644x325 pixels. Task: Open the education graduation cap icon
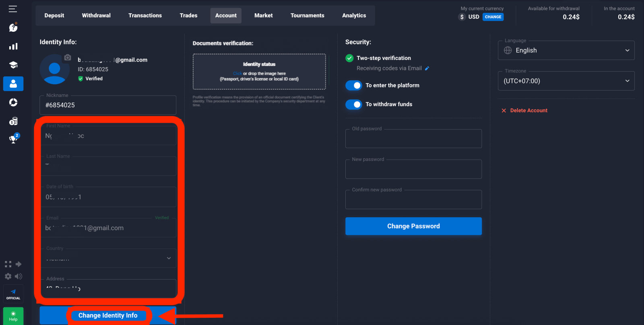(x=13, y=65)
